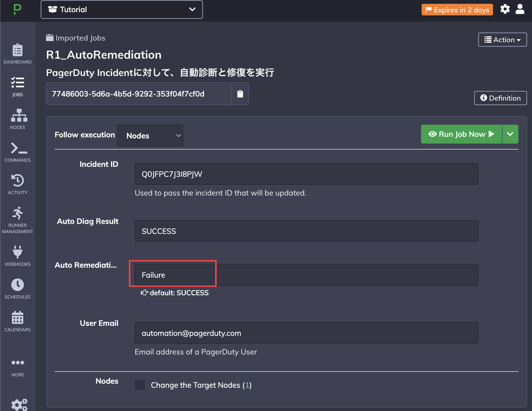Open the Schedules sidebar section
This screenshot has width=532, height=411.
click(x=18, y=289)
